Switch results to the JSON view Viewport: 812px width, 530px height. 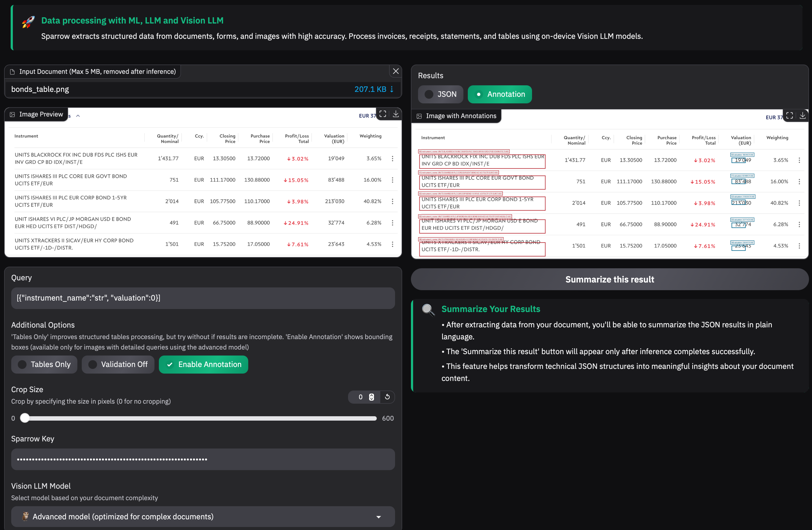440,94
